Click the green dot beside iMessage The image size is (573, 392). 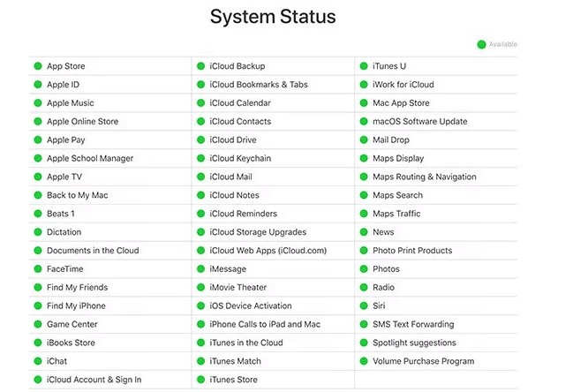coord(201,269)
